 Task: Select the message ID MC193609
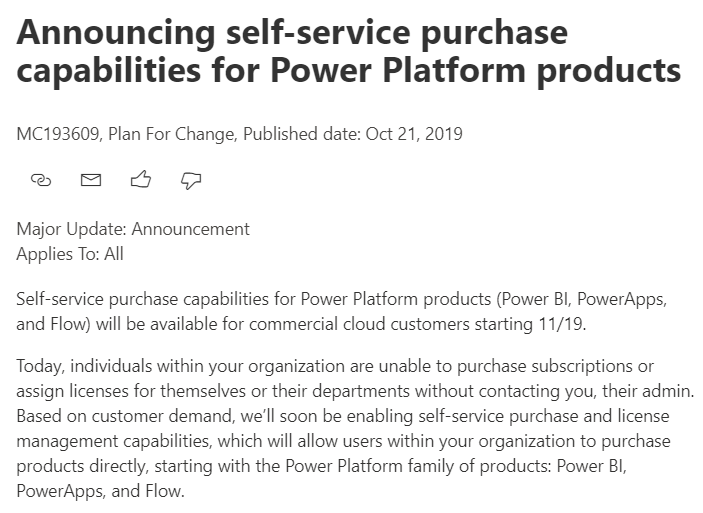[58, 134]
